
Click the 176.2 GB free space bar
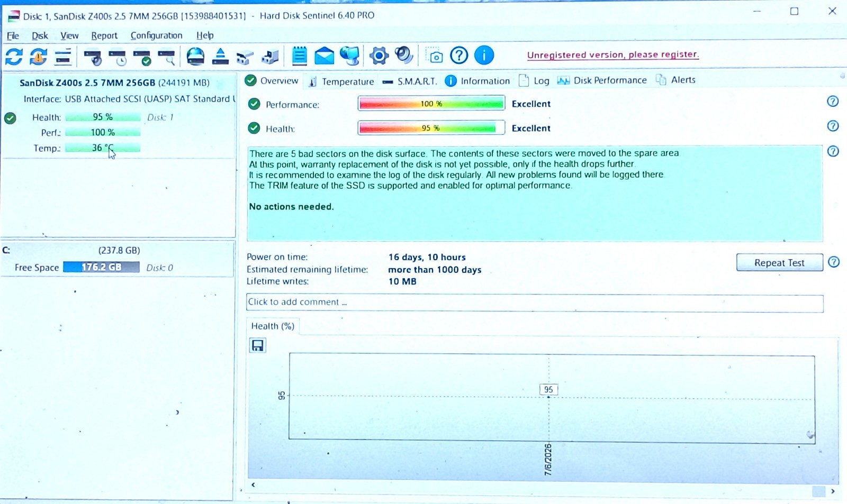tap(102, 267)
